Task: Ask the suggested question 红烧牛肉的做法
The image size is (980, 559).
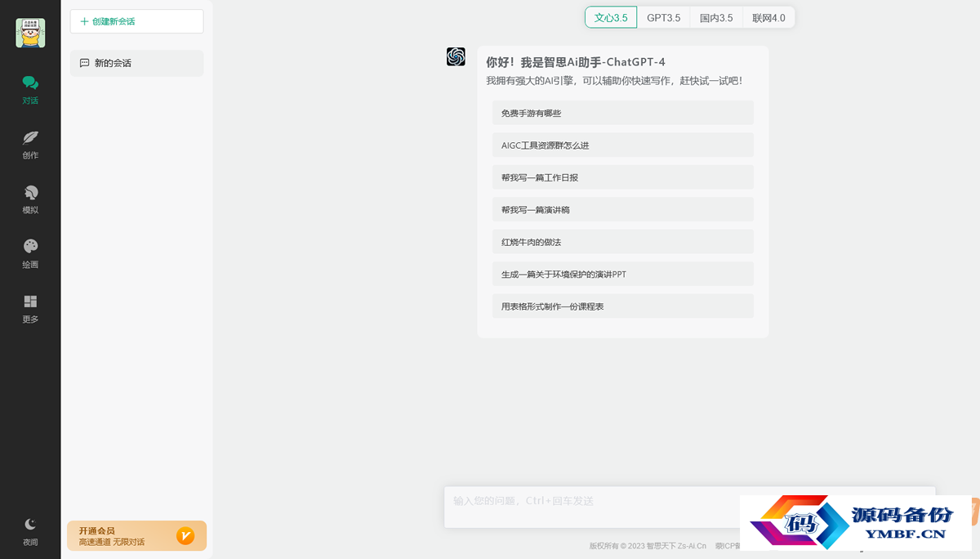Action: click(622, 242)
